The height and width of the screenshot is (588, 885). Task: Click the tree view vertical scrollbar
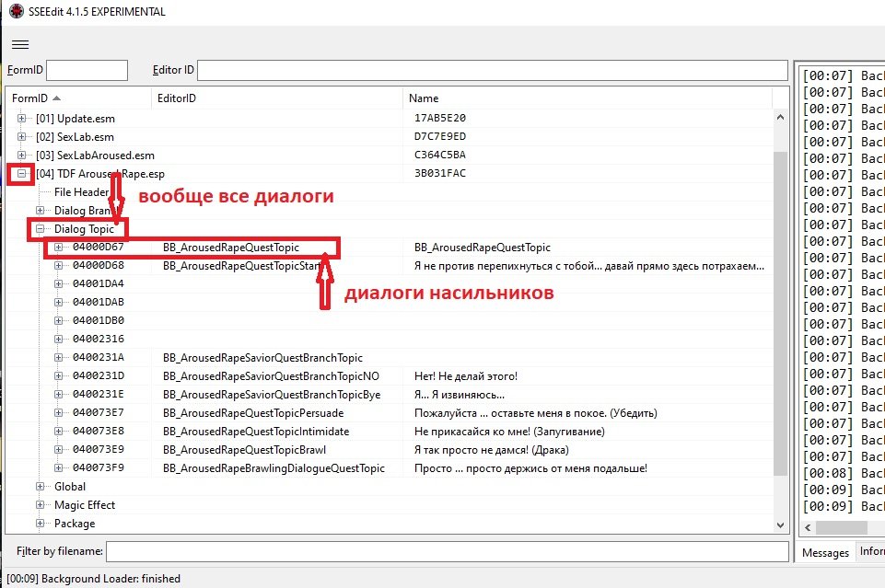point(782,313)
